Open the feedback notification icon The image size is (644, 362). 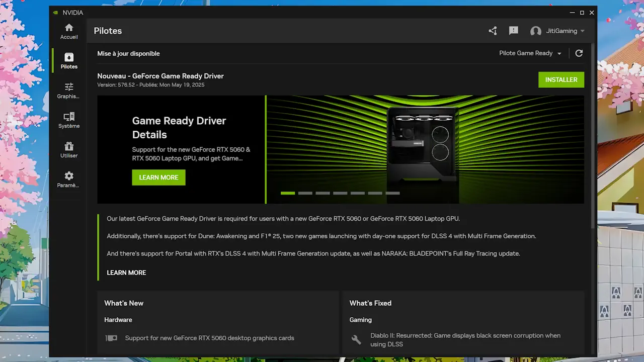(513, 31)
